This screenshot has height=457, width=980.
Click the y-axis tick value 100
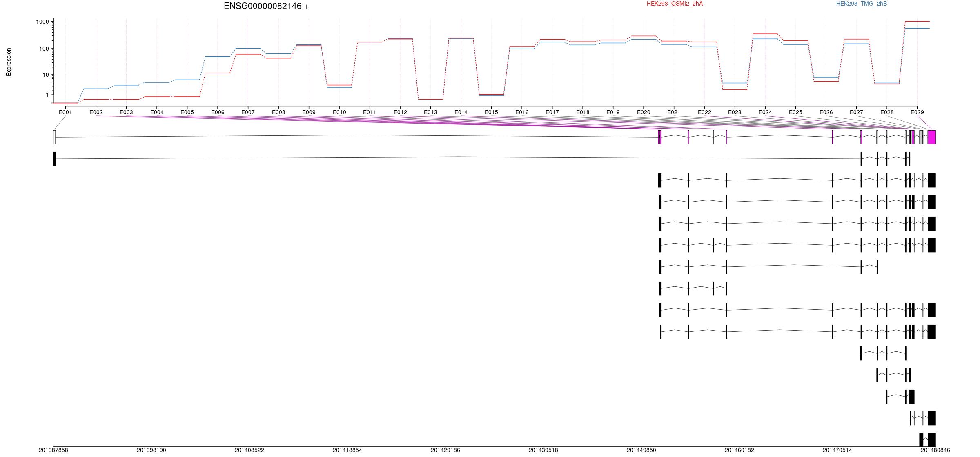tap(44, 49)
